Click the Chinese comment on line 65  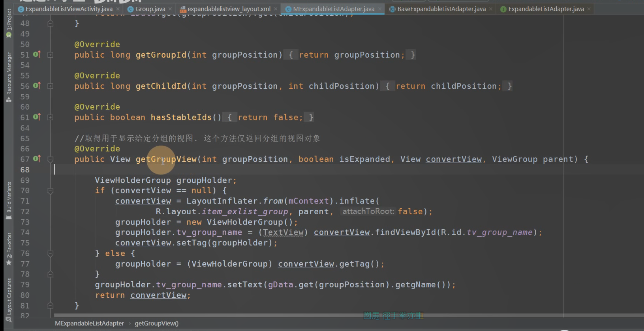[x=197, y=138]
